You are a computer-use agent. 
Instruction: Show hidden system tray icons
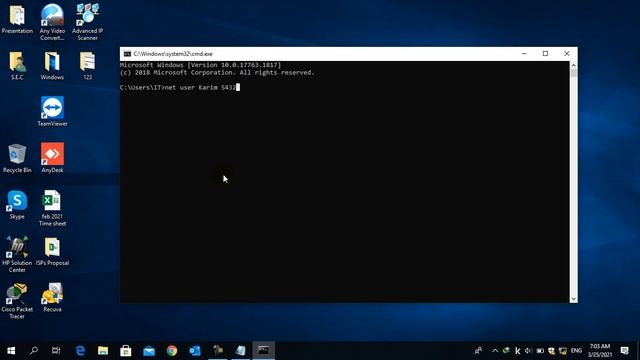(x=495, y=351)
